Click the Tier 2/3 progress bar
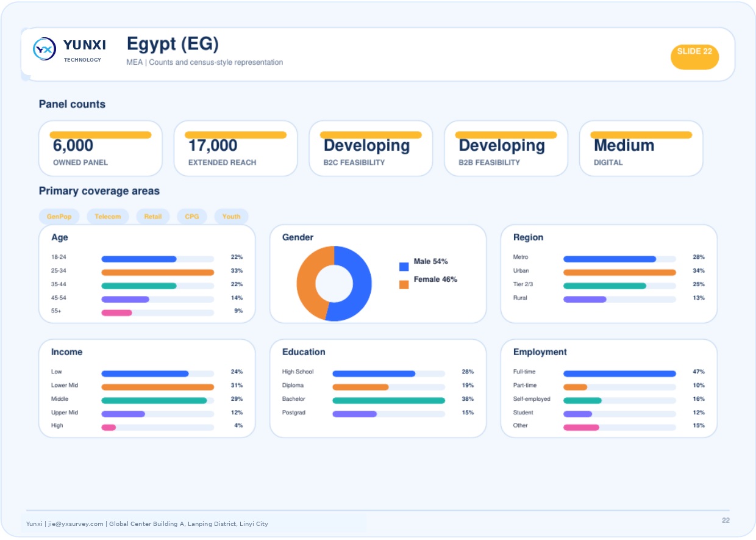Screen dimensions: 756x540 (x=619, y=286)
